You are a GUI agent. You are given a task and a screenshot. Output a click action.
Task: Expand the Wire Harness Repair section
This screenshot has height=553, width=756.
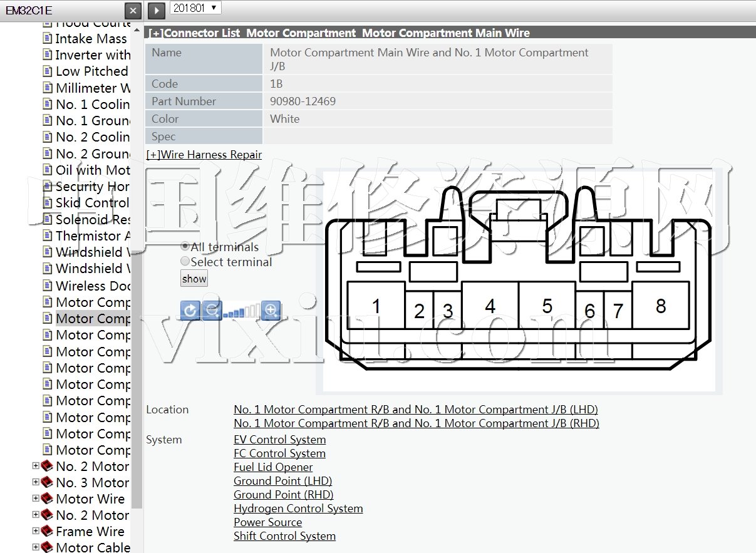pyautogui.click(x=204, y=155)
